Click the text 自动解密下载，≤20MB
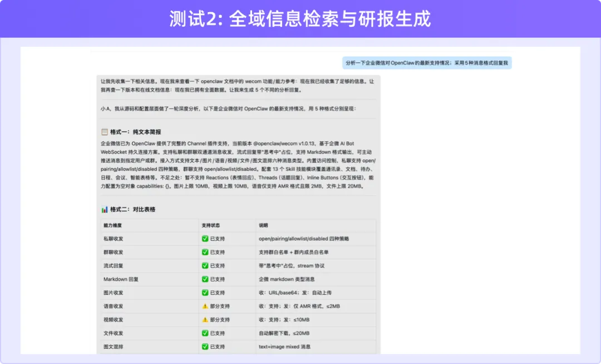601x364 pixels. (x=284, y=333)
